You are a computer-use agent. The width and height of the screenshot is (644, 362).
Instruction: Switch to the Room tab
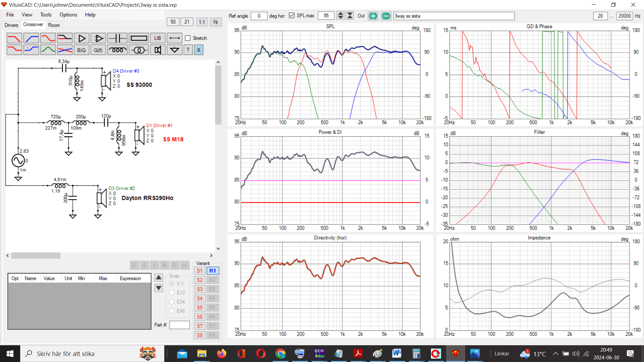click(x=54, y=25)
